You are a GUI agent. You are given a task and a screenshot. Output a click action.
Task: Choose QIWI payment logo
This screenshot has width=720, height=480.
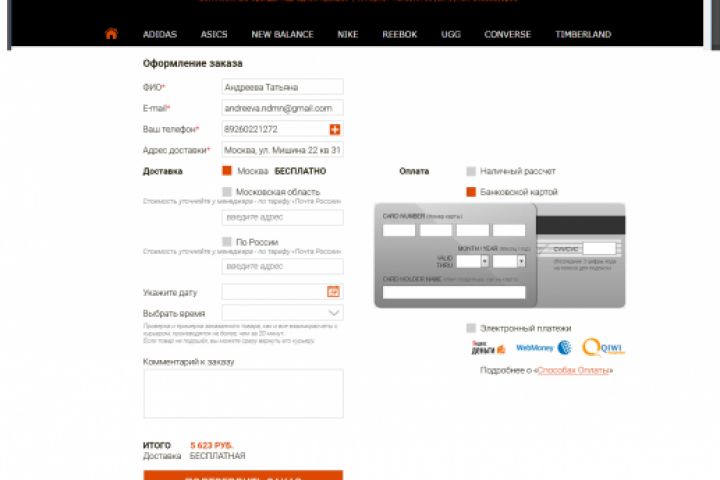pyautogui.click(x=603, y=348)
